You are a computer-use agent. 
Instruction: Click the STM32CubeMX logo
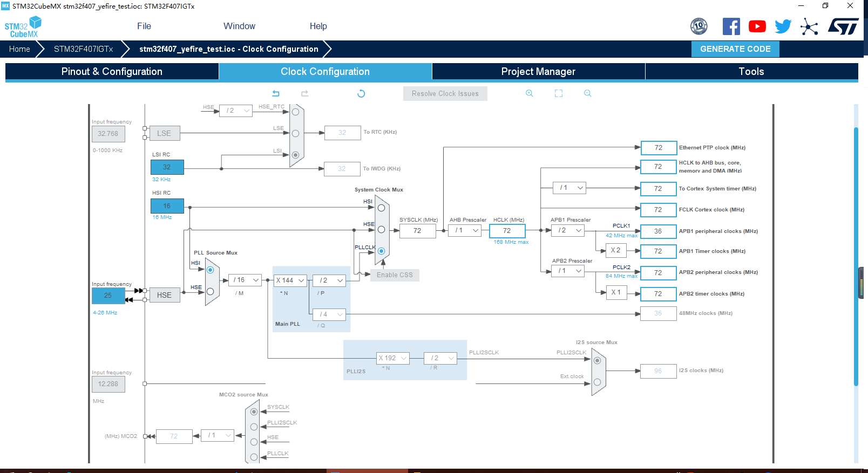coord(23,27)
